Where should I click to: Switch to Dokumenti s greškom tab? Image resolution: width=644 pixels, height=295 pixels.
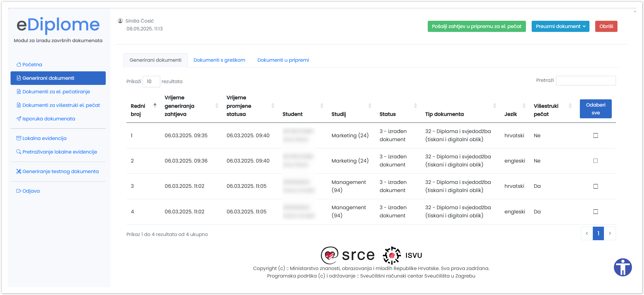(219, 60)
